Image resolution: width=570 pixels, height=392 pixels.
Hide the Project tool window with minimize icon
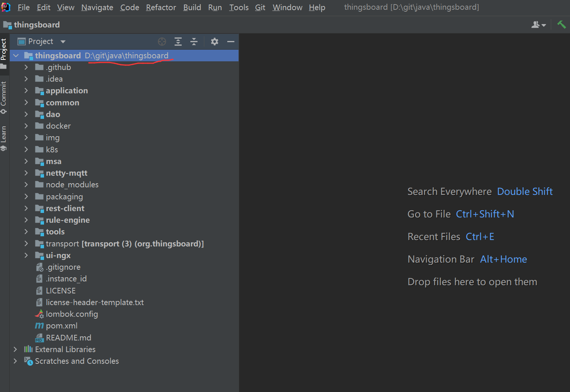(x=231, y=41)
